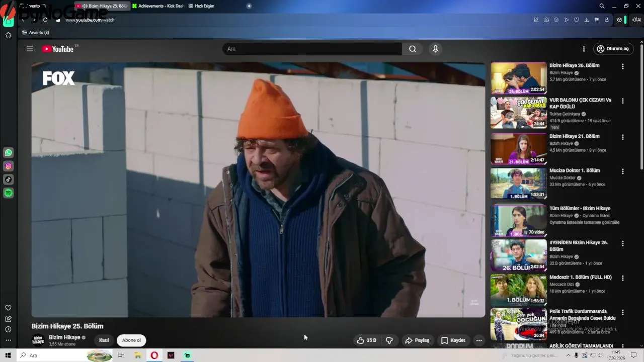644x362 pixels.
Task: Open Arvento (3) bookmark bar item
Action: click(x=35, y=32)
